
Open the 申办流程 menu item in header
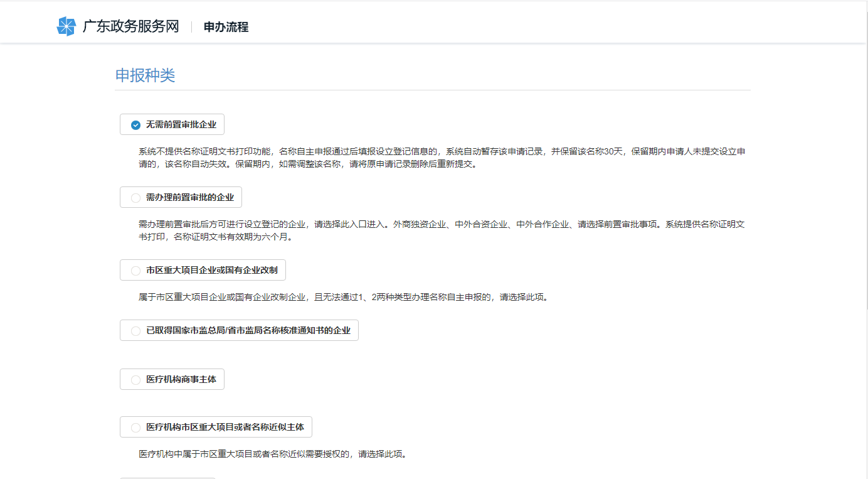pos(225,27)
